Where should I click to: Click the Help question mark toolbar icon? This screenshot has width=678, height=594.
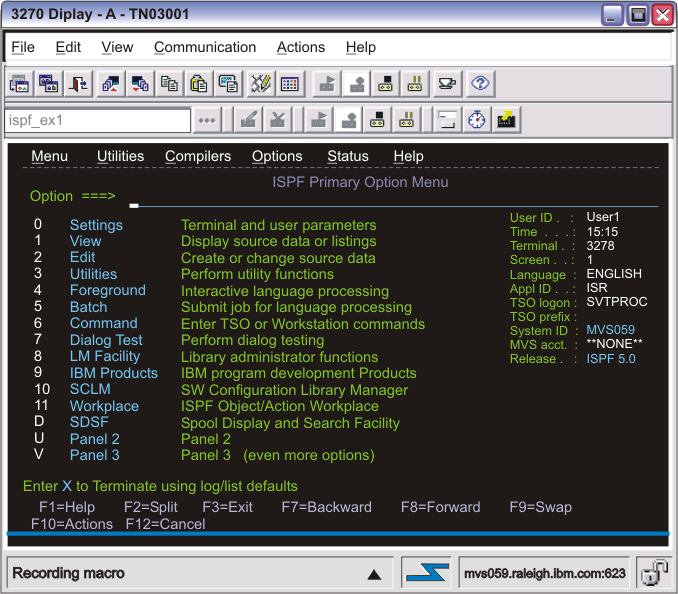[480, 83]
